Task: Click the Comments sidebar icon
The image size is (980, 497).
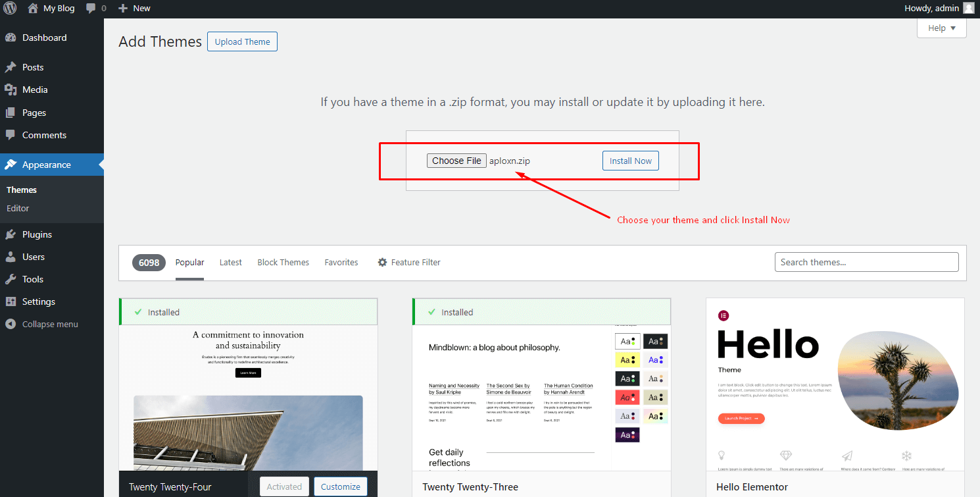Action: click(11, 135)
